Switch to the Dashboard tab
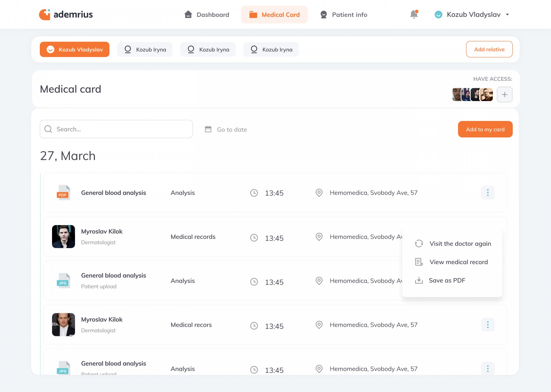Image resolution: width=551 pixels, height=392 pixels. tap(207, 15)
